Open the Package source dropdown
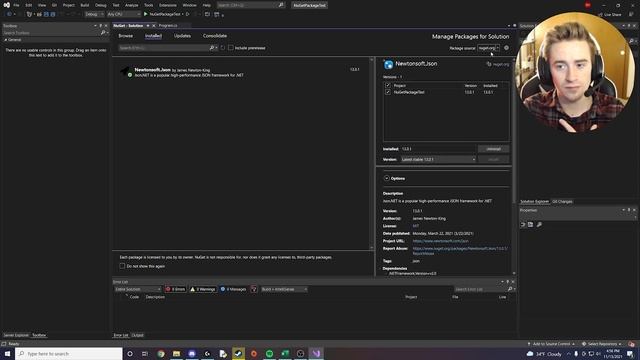This screenshot has width=640, height=360. point(489,48)
